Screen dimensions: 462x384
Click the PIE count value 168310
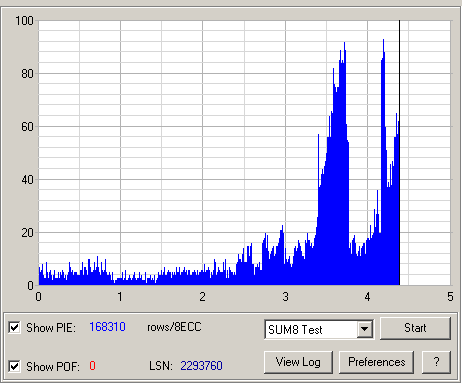(x=107, y=327)
